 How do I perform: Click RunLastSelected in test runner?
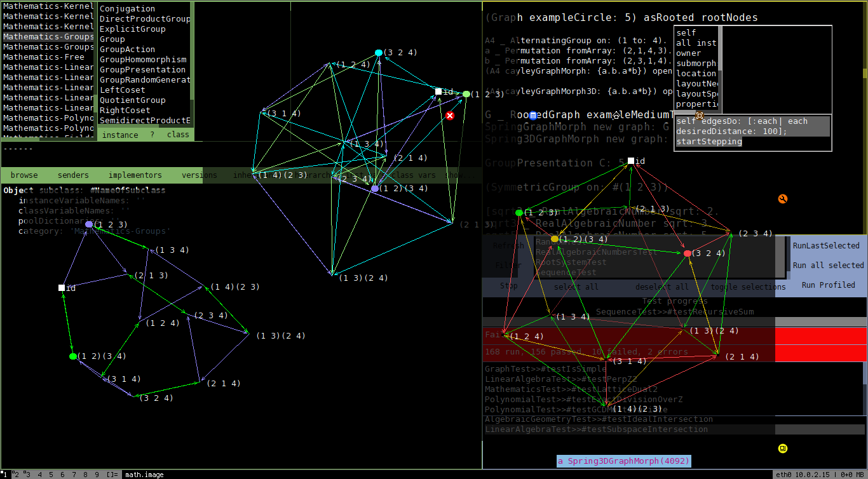[826, 246]
